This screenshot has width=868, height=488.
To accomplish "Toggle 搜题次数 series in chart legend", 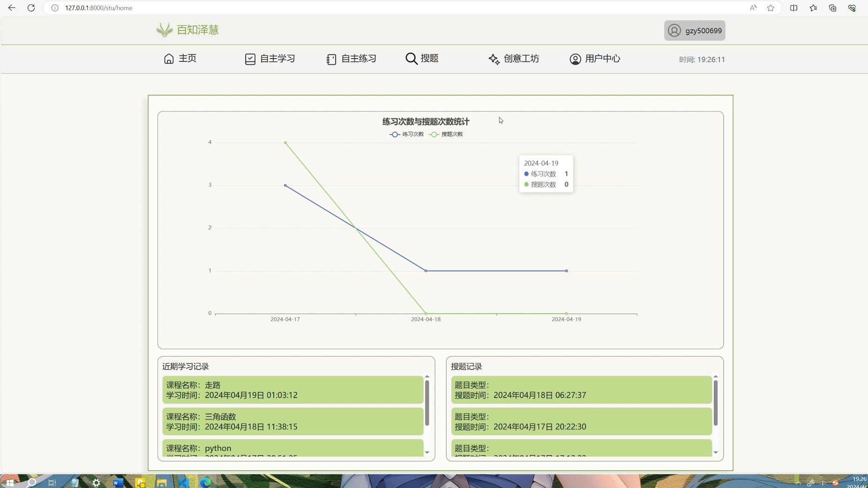I will (x=446, y=135).
